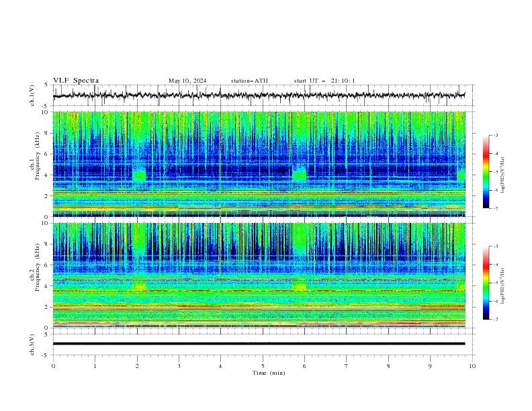Click the ch.2 spectrogram burst at 4 kHz near minute 6
The height and width of the screenshot is (411, 532).
click(299, 285)
